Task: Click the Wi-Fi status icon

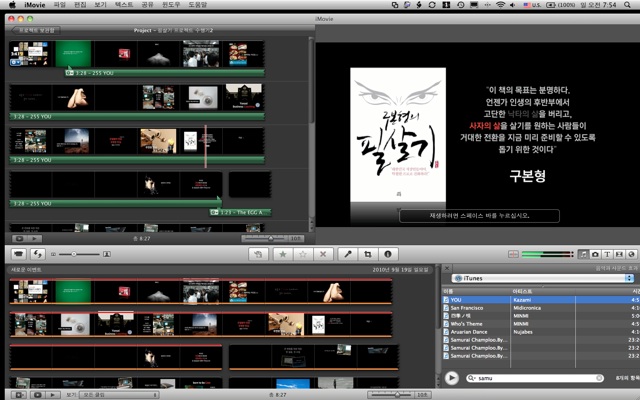Action: pos(500,4)
